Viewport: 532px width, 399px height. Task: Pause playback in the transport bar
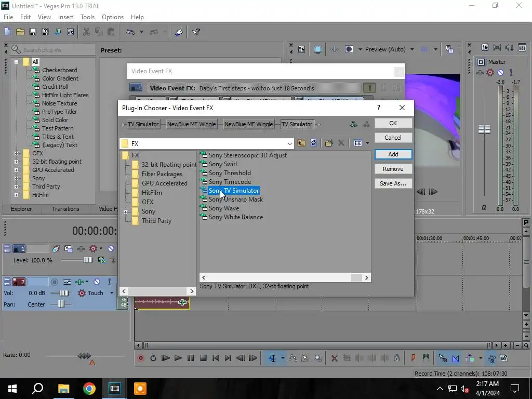(x=191, y=358)
